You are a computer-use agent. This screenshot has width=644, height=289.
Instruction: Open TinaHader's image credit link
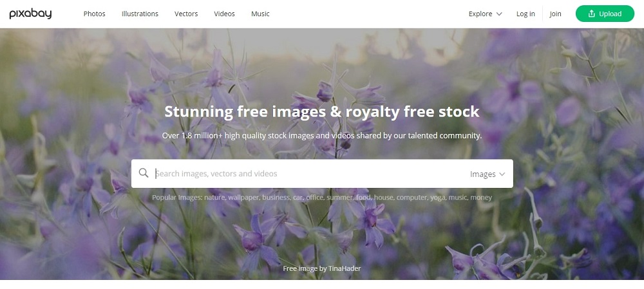[x=345, y=269]
